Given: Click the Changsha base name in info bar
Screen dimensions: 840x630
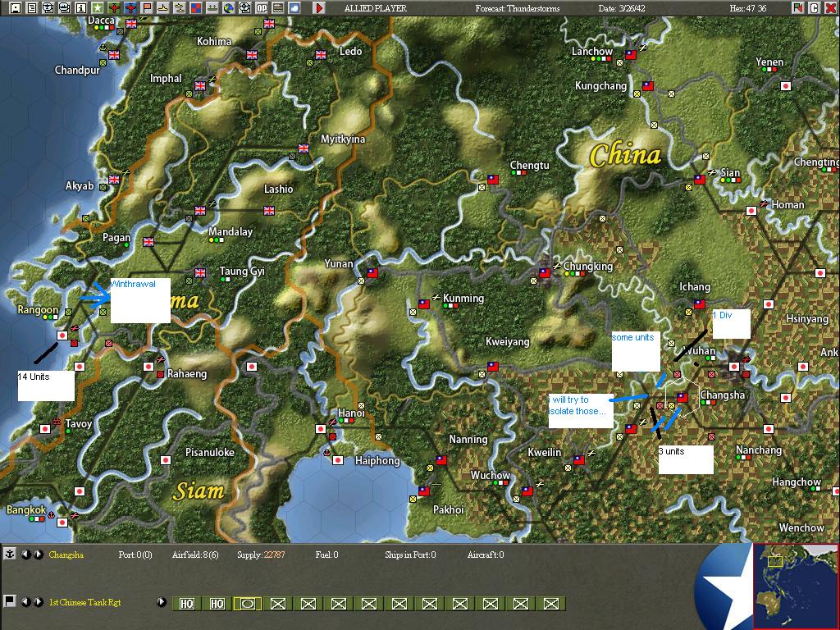Looking at the screenshot, I should click(66, 555).
